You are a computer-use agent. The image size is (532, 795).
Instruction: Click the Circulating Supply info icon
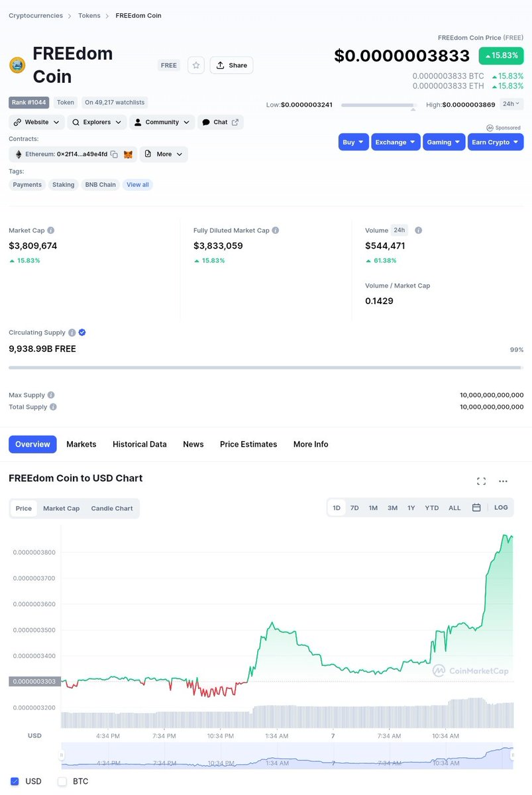(x=72, y=333)
